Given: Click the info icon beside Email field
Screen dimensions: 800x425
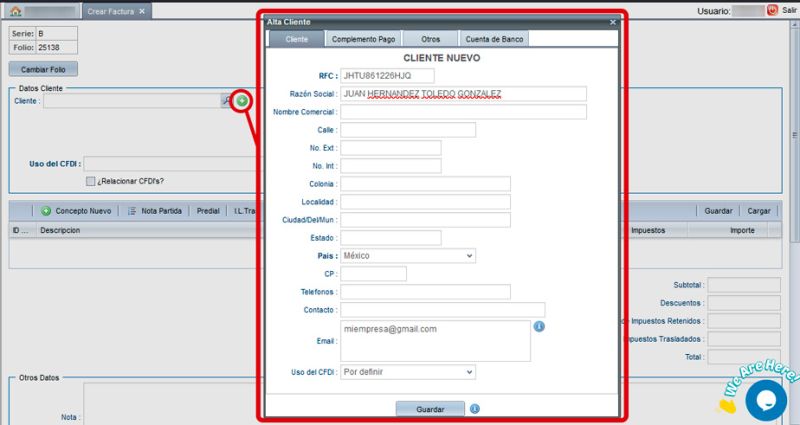Looking at the screenshot, I should 539,326.
